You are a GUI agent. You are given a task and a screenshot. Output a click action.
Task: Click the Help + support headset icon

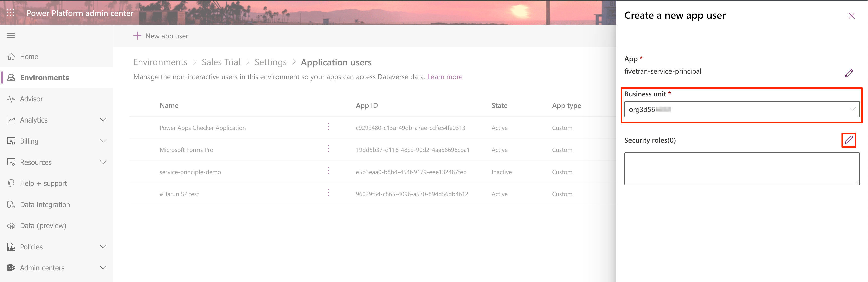11,183
